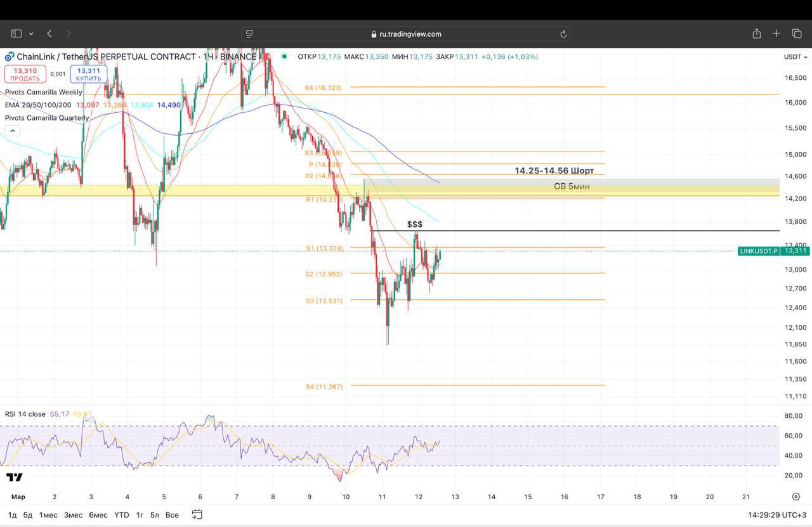Select the 6мес time range
The image size is (812, 527).
click(x=98, y=515)
